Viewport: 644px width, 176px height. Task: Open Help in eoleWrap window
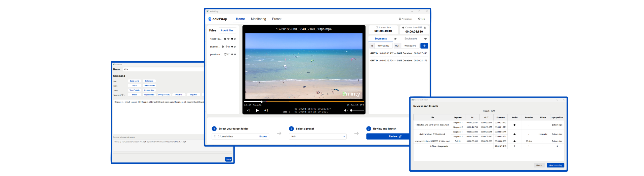[x=422, y=19]
